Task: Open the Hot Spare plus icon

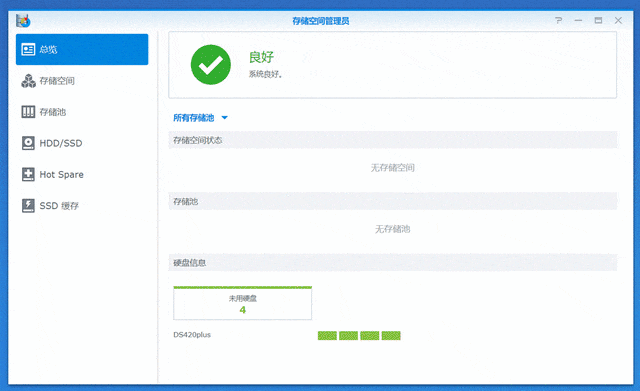Action: coord(28,174)
